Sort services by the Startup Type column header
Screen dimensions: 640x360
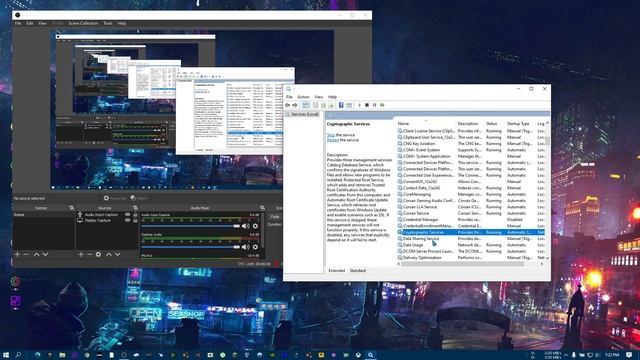[518, 123]
